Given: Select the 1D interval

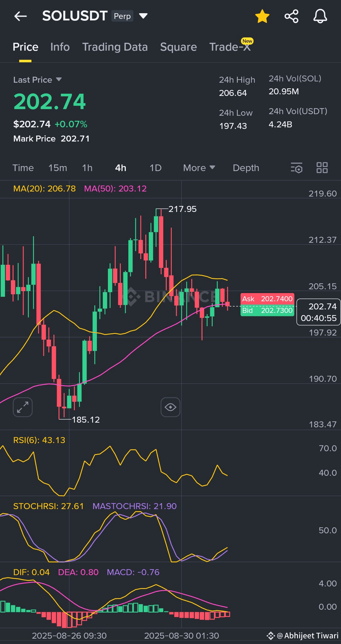Looking at the screenshot, I should 155,168.
